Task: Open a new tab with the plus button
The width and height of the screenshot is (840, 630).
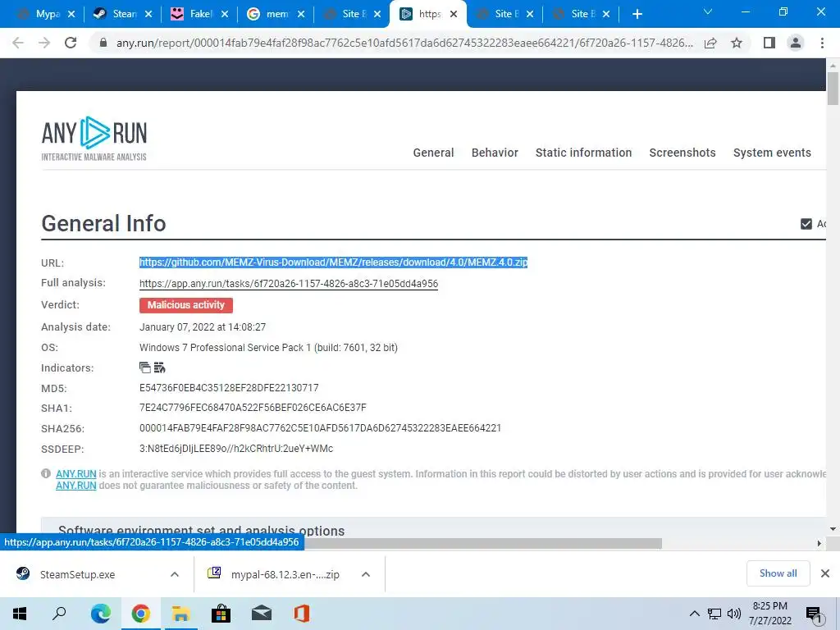Action: click(637, 14)
